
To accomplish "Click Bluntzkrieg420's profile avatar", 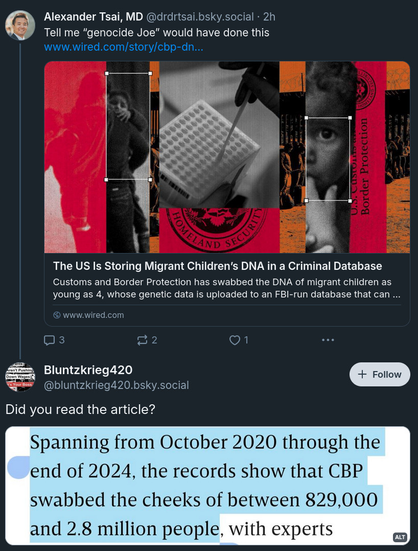I will click(20, 377).
